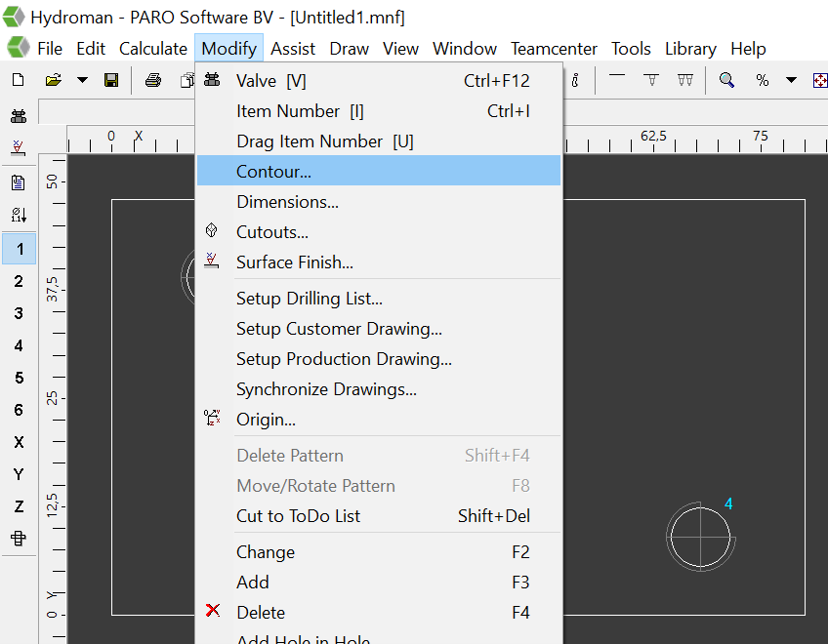Select X axis view in sidebar
Image resolution: width=828 pixels, height=644 pixels.
click(x=19, y=442)
